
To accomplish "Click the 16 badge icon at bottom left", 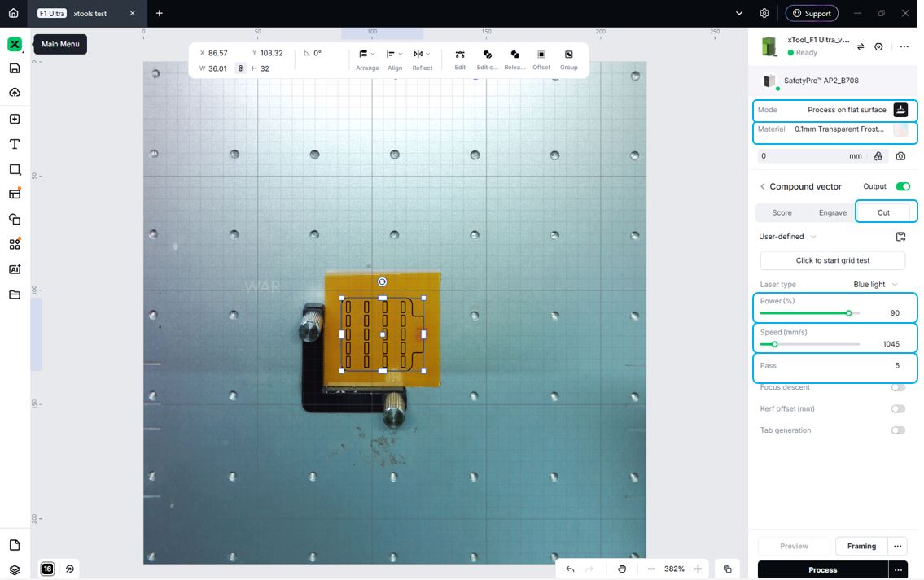I will (x=48, y=569).
